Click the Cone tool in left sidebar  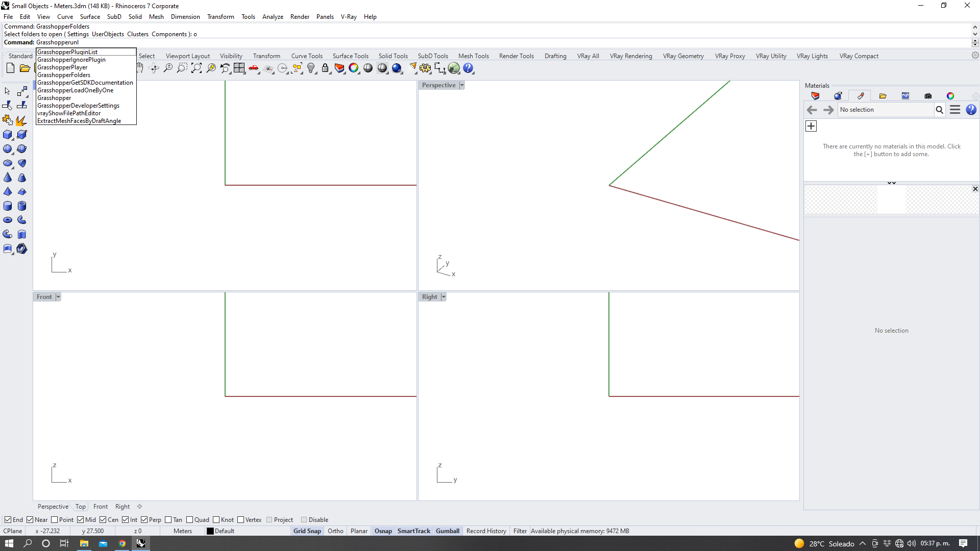click(8, 178)
